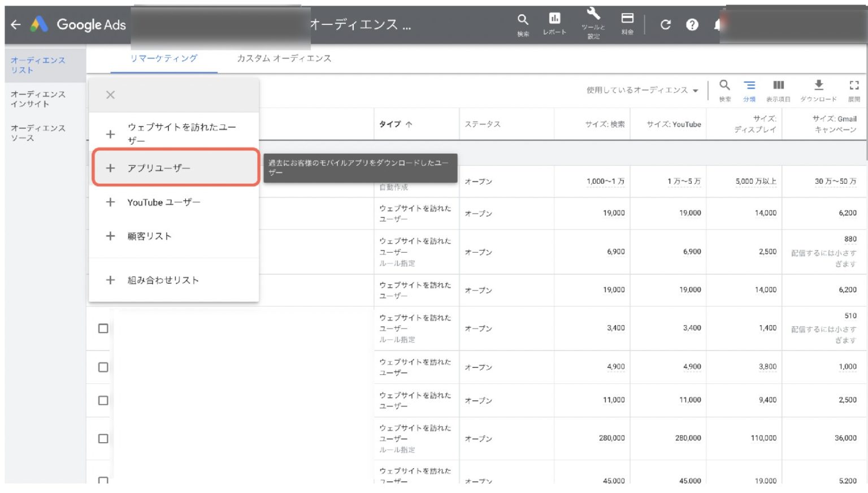Open Tools and Settings wrench icon
The image size is (868, 493).
[x=593, y=15]
